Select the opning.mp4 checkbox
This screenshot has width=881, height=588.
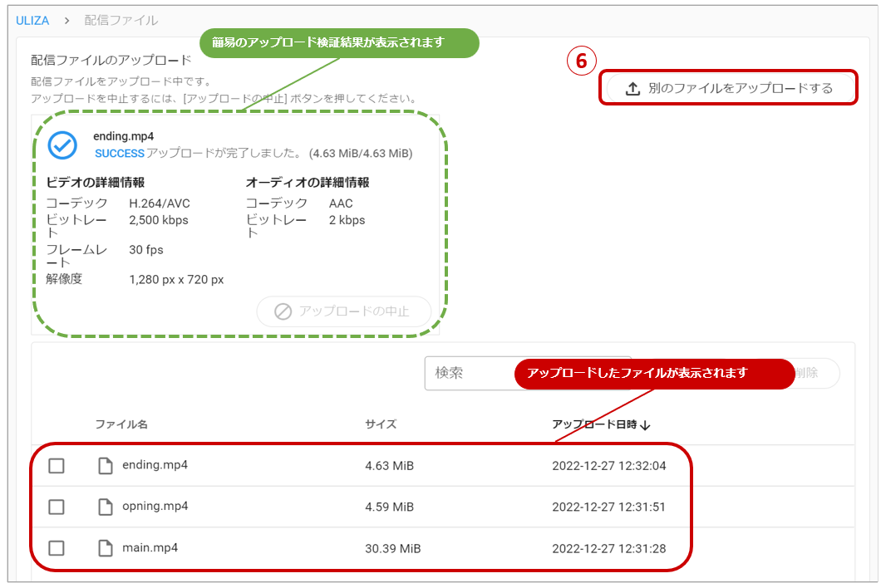57,507
